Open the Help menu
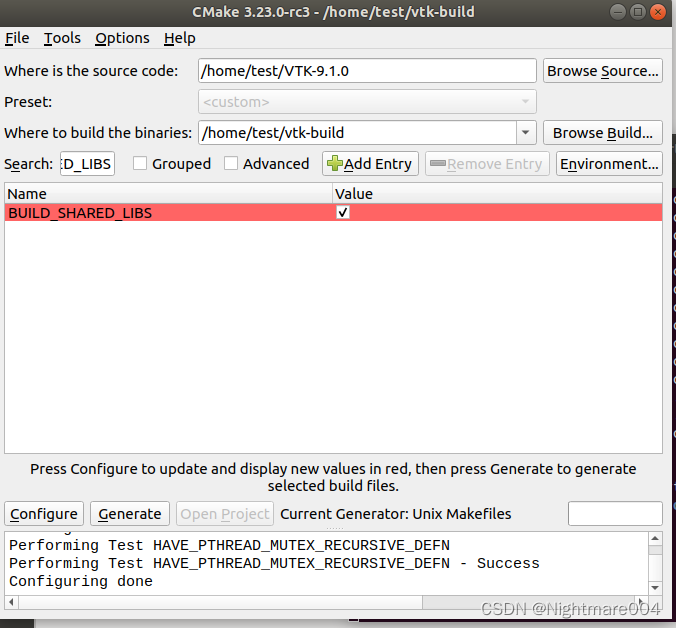Viewport: 676px width, 628px height. [x=179, y=38]
